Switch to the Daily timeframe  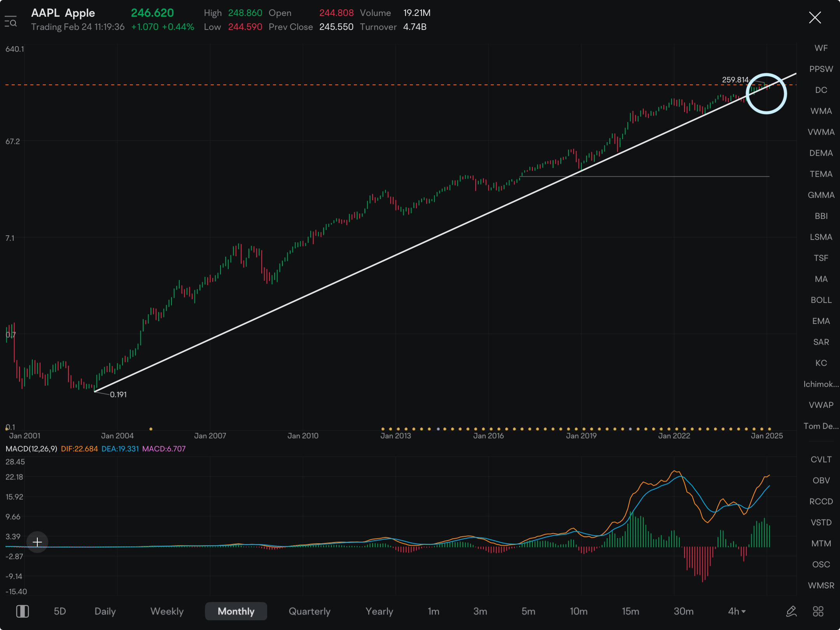tap(105, 611)
